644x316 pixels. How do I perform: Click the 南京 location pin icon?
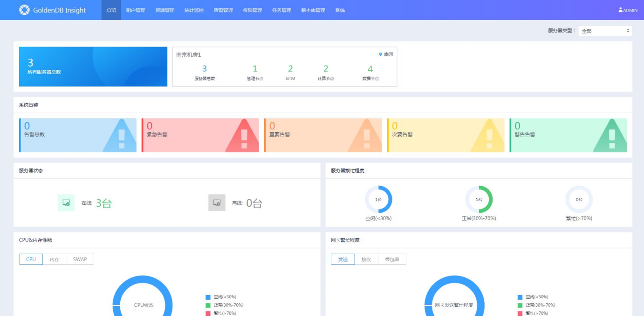381,55
